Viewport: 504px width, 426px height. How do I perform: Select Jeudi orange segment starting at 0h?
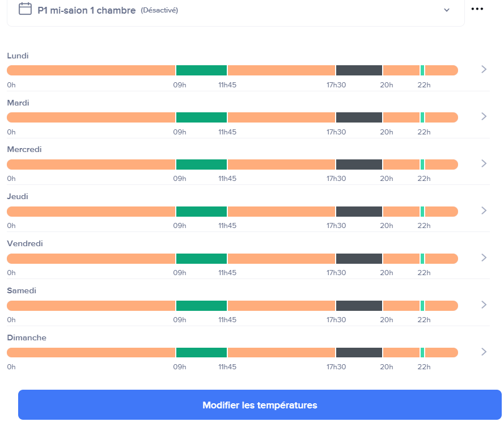tap(91, 212)
